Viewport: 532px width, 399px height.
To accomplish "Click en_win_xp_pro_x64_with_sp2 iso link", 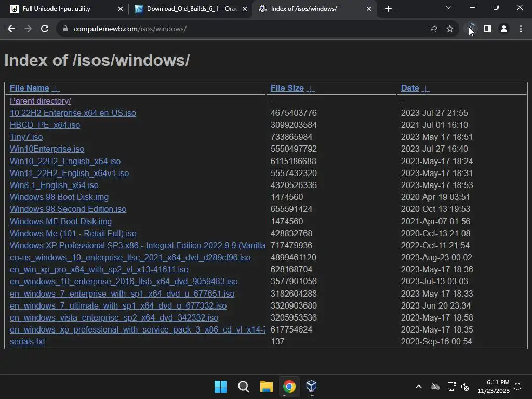I will point(99,270).
